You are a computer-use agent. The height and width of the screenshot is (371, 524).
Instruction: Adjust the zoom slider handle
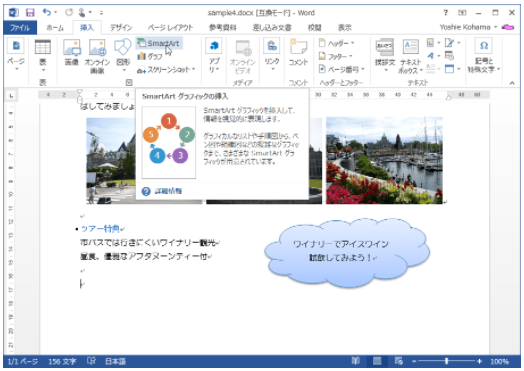pos(446,361)
